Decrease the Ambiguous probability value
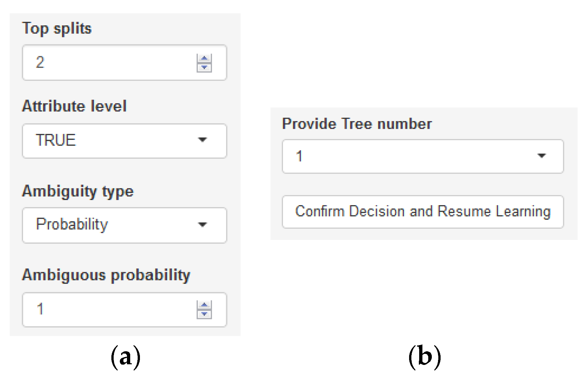 pos(204,314)
